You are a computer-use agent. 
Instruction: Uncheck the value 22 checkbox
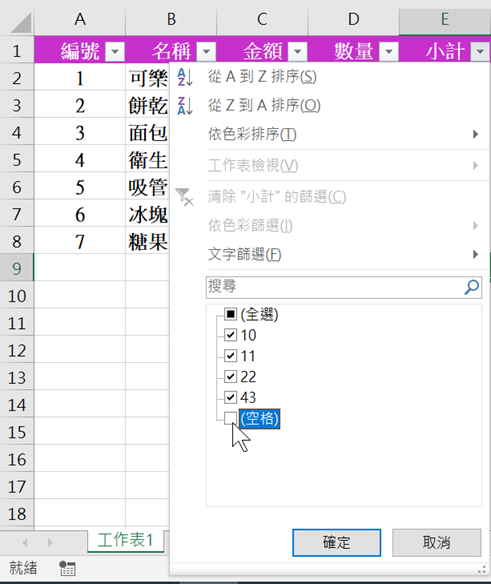[x=230, y=377]
